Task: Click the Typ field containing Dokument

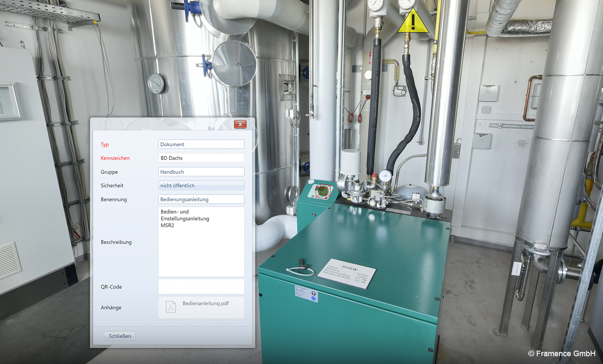Action: click(201, 144)
